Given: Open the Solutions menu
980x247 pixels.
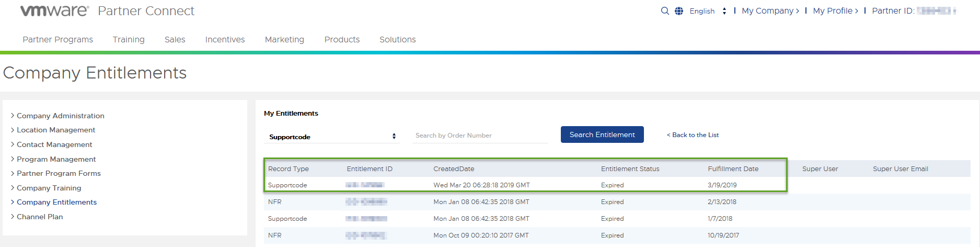Looking at the screenshot, I should coord(398,39).
